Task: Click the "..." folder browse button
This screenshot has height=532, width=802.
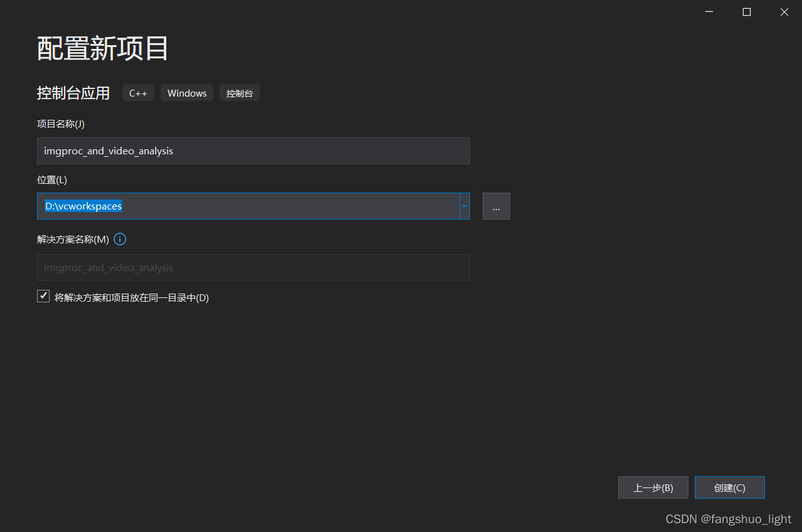Action: tap(496, 206)
